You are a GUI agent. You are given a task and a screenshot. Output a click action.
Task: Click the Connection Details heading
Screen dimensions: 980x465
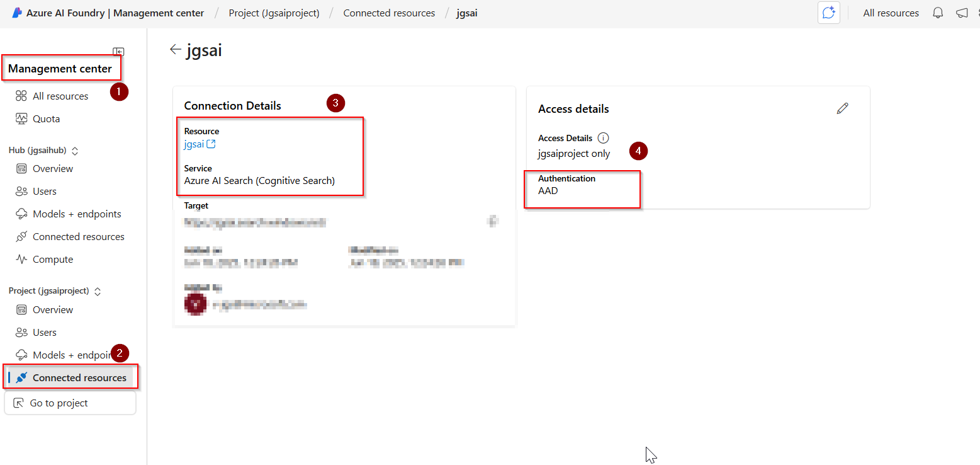[232, 106]
